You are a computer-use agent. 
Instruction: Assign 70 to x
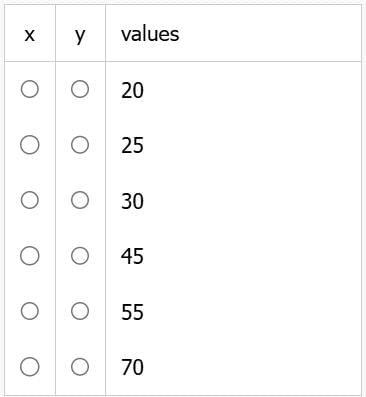click(30, 367)
